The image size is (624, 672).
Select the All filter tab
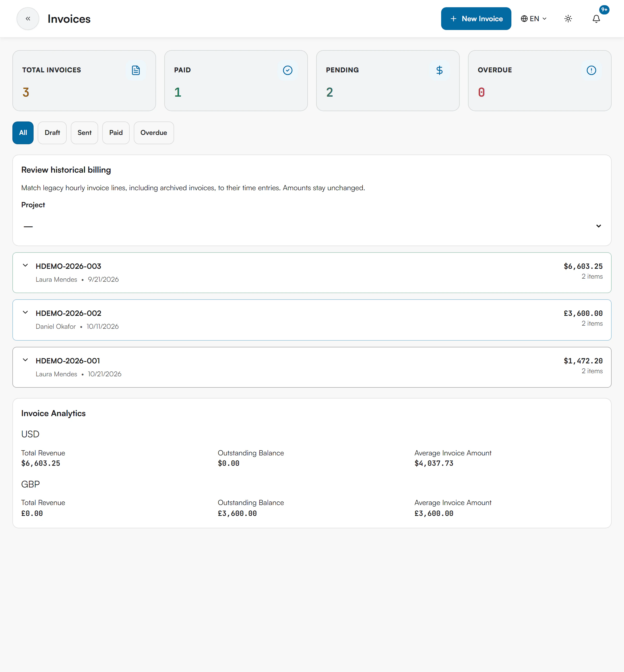(23, 133)
